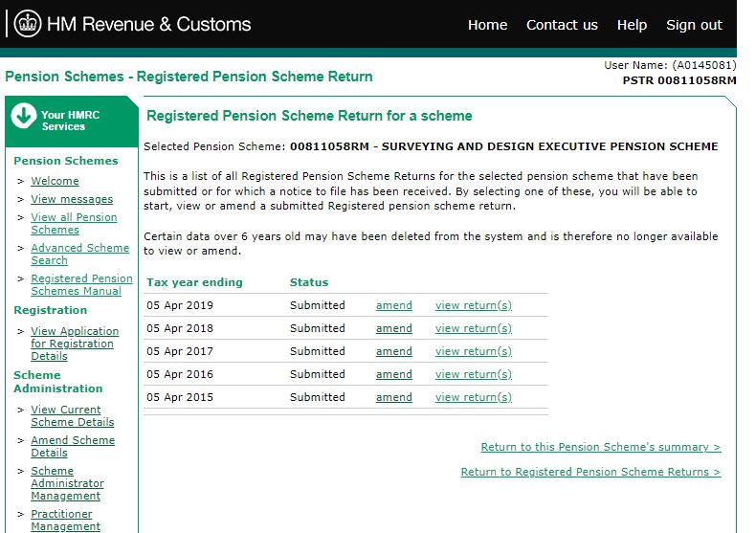The width and height of the screenshot is (756, 533).
Task: Select the PSTR 00811058RM reference text
Action: pyautogui.click(x=679, y=80)
